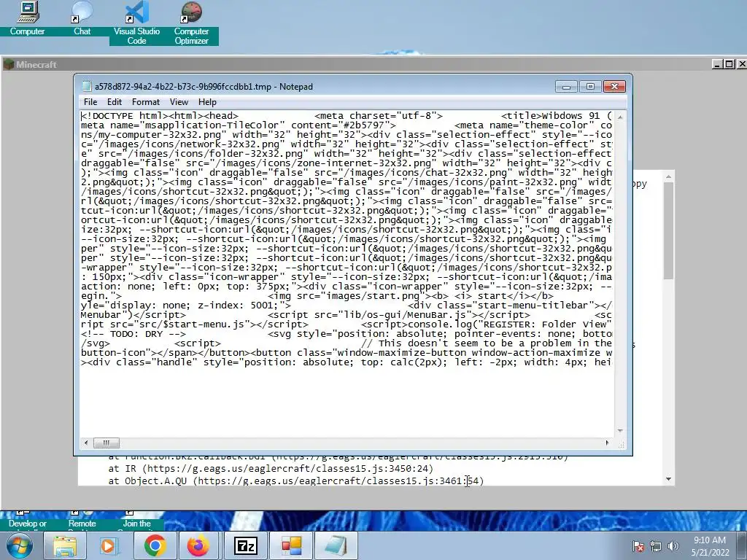The width and height of the screenshot is (747, 560).
Task: Click the 'src="images/start.png"' text
Action: tap(361, 296)
